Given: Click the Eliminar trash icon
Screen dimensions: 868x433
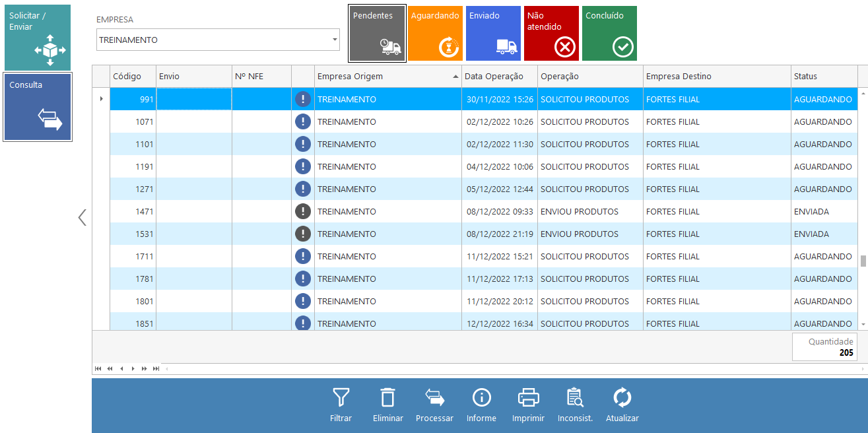Looking at the screenshot, I should (x=387, y=398).
